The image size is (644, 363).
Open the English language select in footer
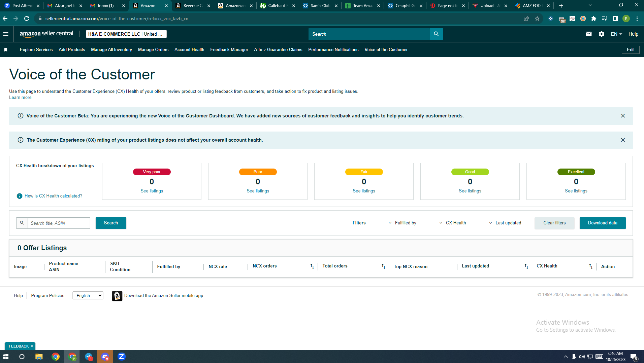pos(88,296)
